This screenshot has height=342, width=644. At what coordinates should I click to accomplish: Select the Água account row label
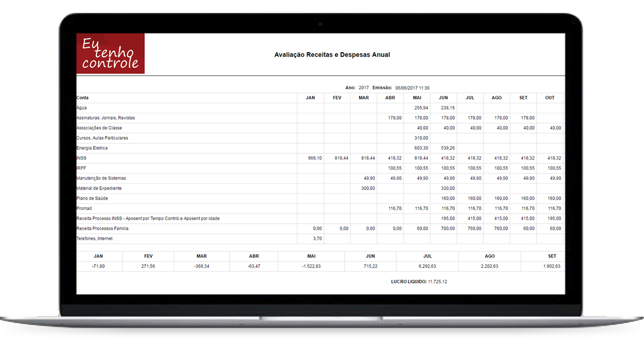click(82, 108)
